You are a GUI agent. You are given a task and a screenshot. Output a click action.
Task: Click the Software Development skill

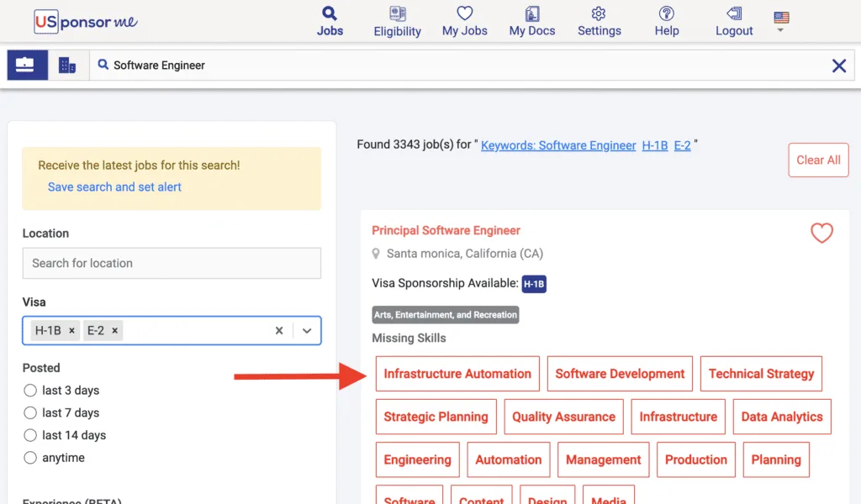click(620, 374)
